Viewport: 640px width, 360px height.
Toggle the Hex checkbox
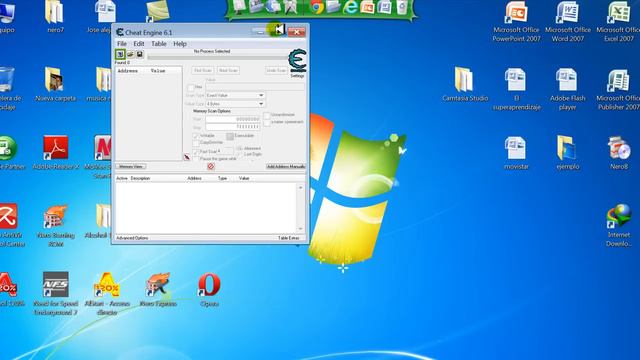[x=191, y=87]
